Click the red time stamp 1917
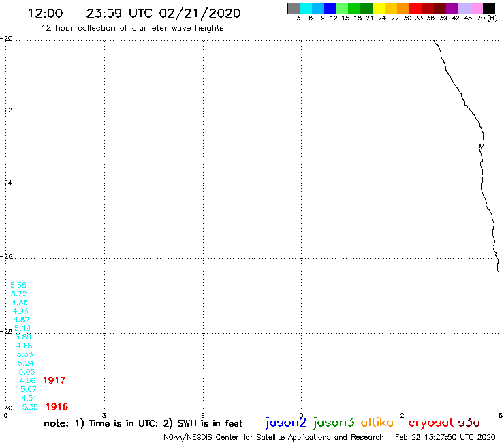Viewport: 504px width, 443px height. click(x=54, y=380)
